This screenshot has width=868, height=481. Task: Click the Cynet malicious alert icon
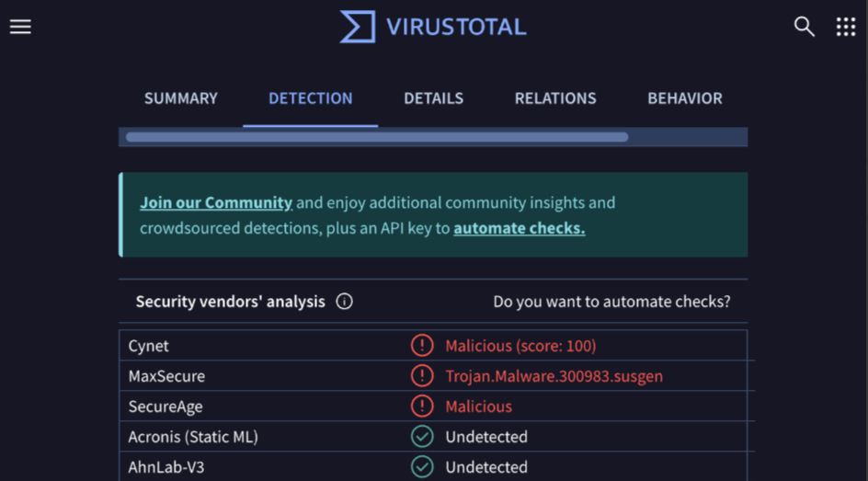(422, 346)
